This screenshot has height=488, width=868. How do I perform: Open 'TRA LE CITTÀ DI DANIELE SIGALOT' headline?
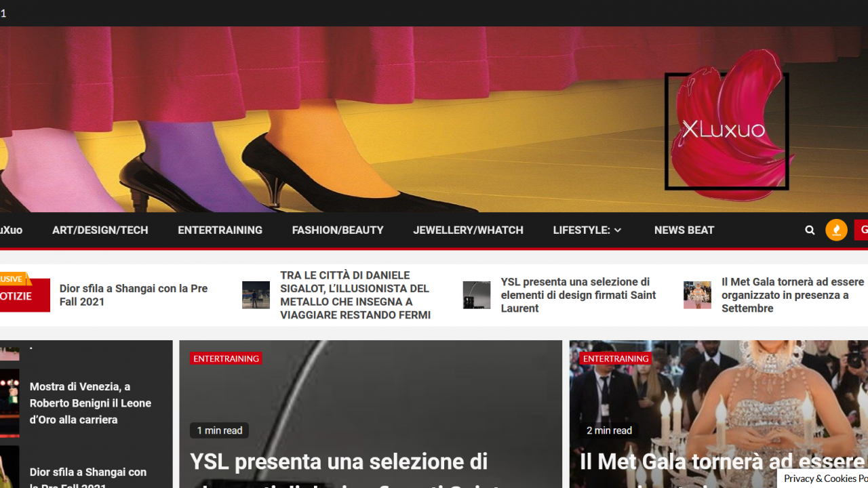pyautogui.click(x=355, y=295)
